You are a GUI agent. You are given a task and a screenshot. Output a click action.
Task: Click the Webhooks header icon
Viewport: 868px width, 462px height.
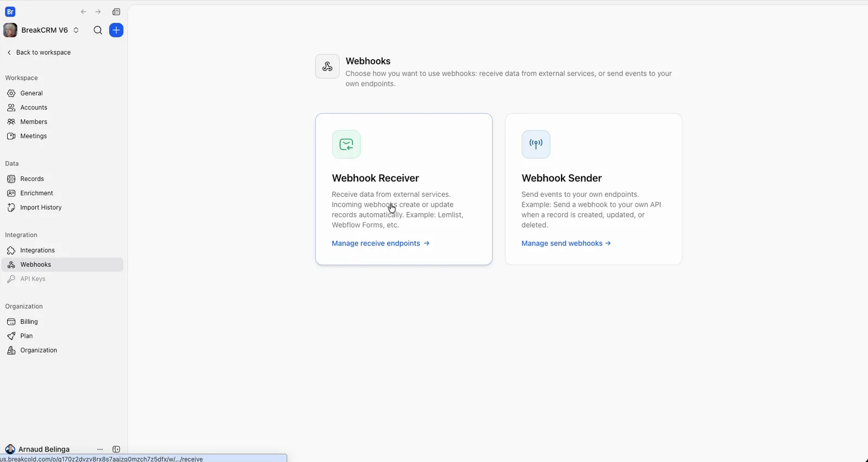[327, 66]
